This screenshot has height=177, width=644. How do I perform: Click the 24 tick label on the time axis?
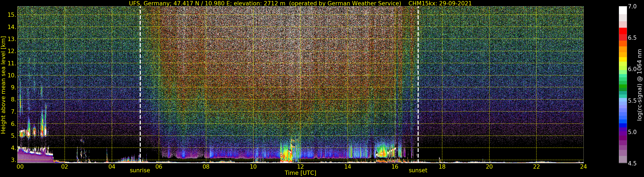[583, 167]
